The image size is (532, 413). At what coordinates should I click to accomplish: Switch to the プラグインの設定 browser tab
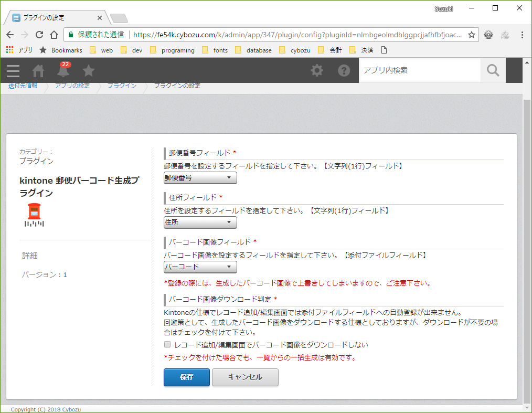pos(56,18)
